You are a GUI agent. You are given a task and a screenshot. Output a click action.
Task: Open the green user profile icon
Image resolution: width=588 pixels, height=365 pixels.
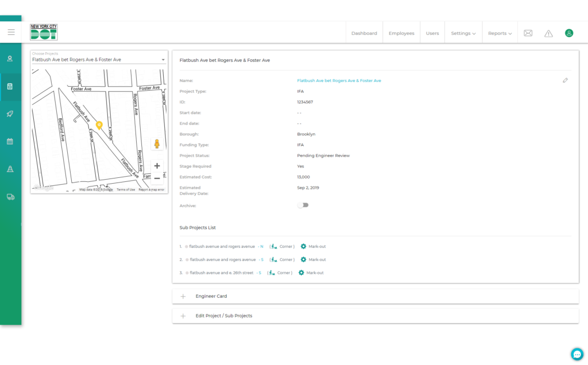569,33
